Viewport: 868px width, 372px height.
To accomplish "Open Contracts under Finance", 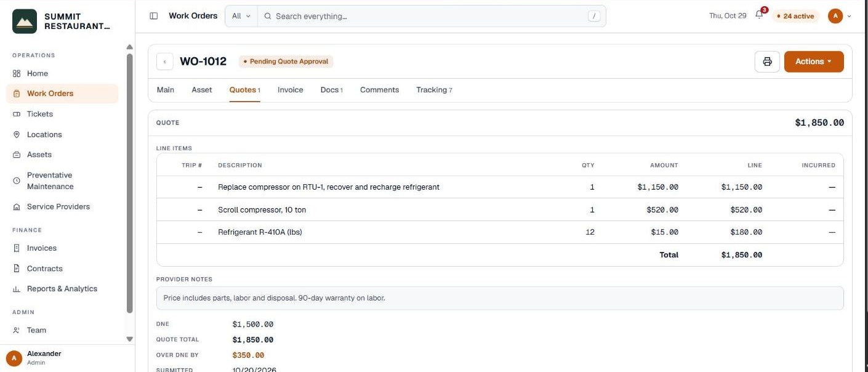I will (62, 269).
